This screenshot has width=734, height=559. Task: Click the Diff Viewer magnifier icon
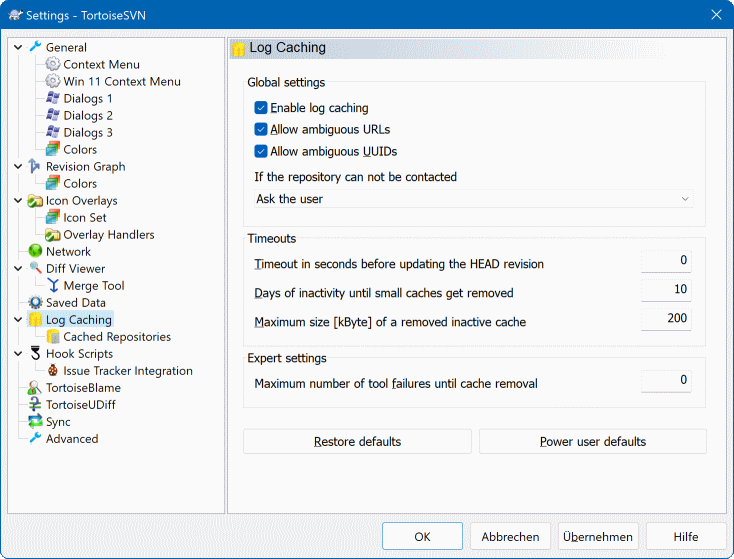coord(35,268)
